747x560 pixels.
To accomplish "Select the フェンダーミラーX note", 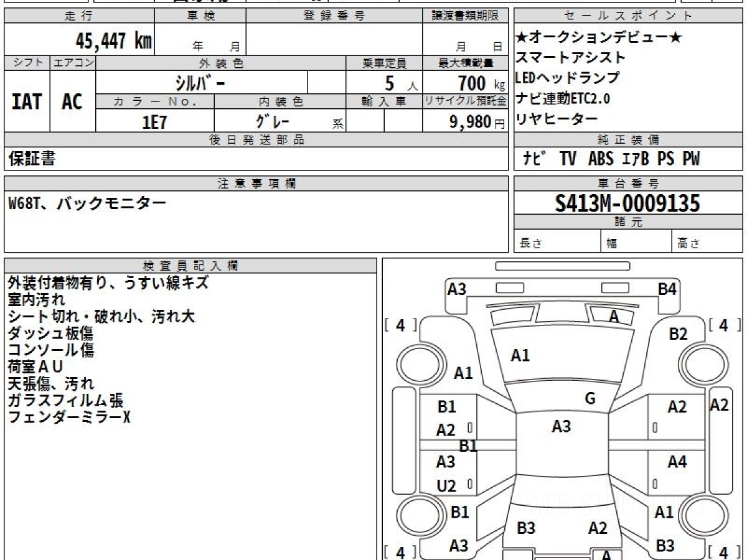I will click(69, 417).
